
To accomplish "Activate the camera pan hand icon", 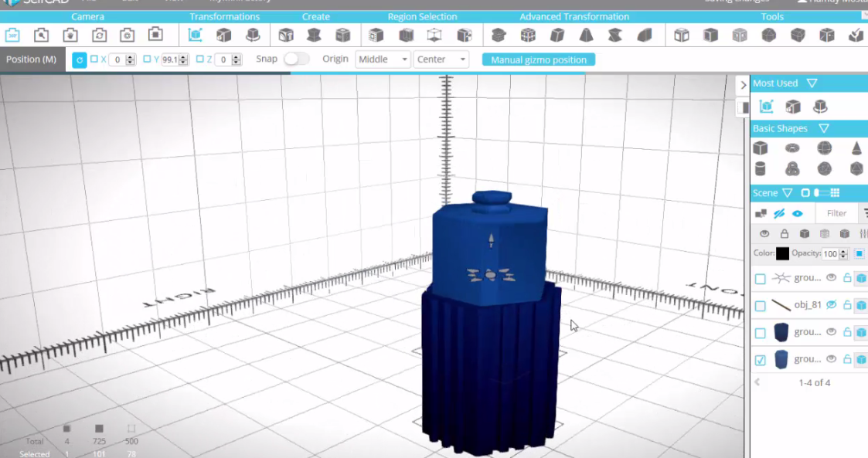I will click(70, 36).
